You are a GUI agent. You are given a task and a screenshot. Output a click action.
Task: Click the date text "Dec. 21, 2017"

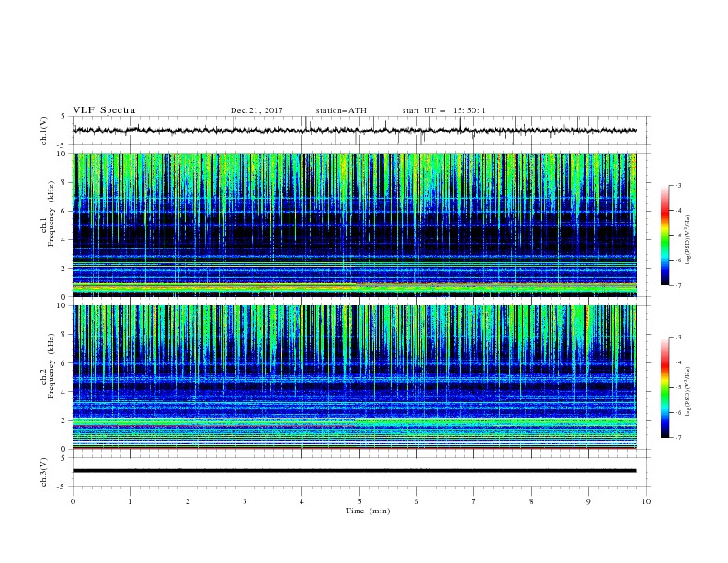click(x=256, y=110)
